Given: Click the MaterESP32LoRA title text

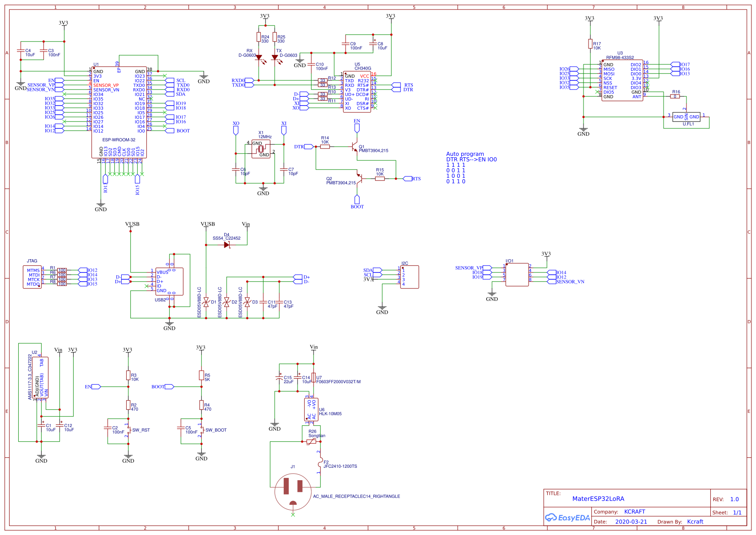Looking at the screenshot, I should [598, 499].
